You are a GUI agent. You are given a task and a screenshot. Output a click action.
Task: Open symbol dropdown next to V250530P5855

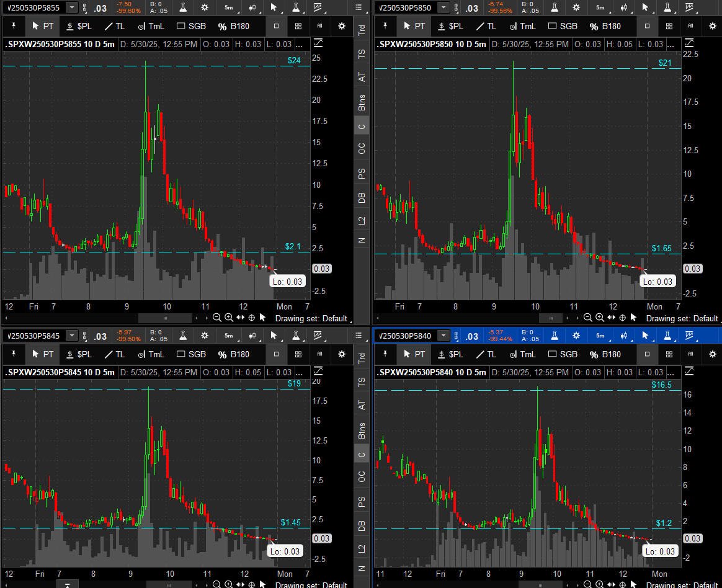coord(72,7)
